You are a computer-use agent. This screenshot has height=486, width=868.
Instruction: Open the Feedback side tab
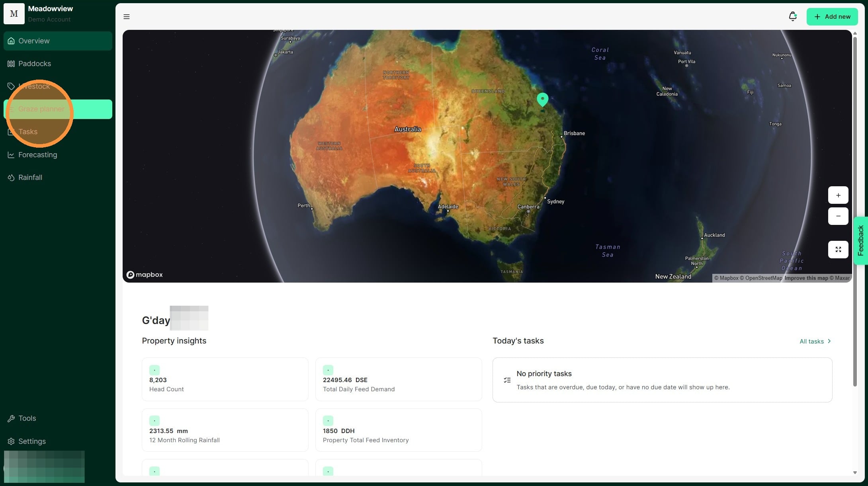point(861,240)
